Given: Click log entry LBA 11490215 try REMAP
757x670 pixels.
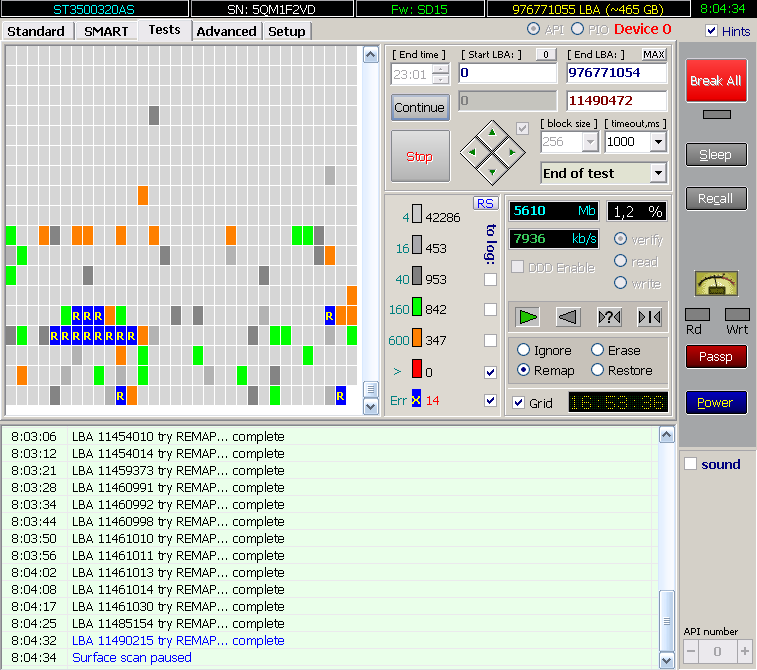Looking at the screenshot, I should (x=178, y=640).
